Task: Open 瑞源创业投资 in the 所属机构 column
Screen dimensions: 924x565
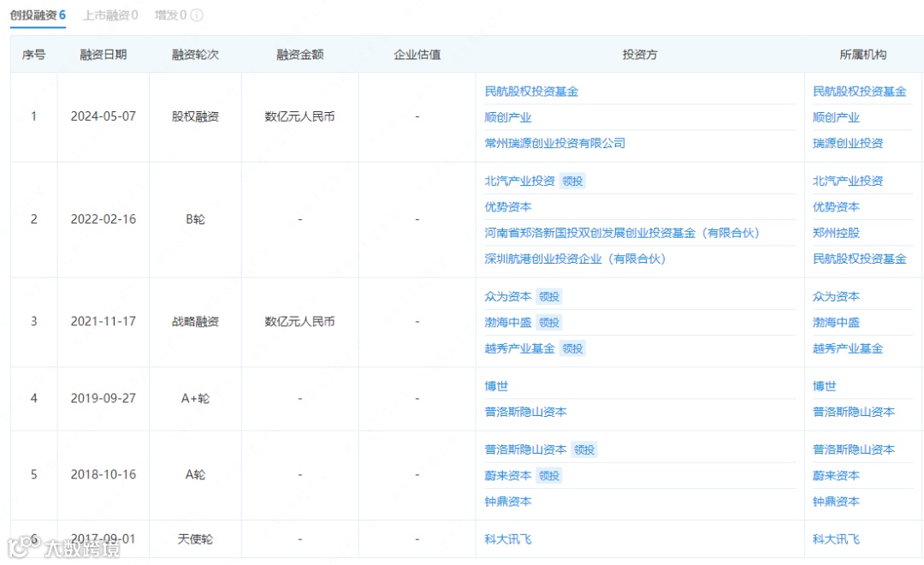Action: click(x=847, y=143)
